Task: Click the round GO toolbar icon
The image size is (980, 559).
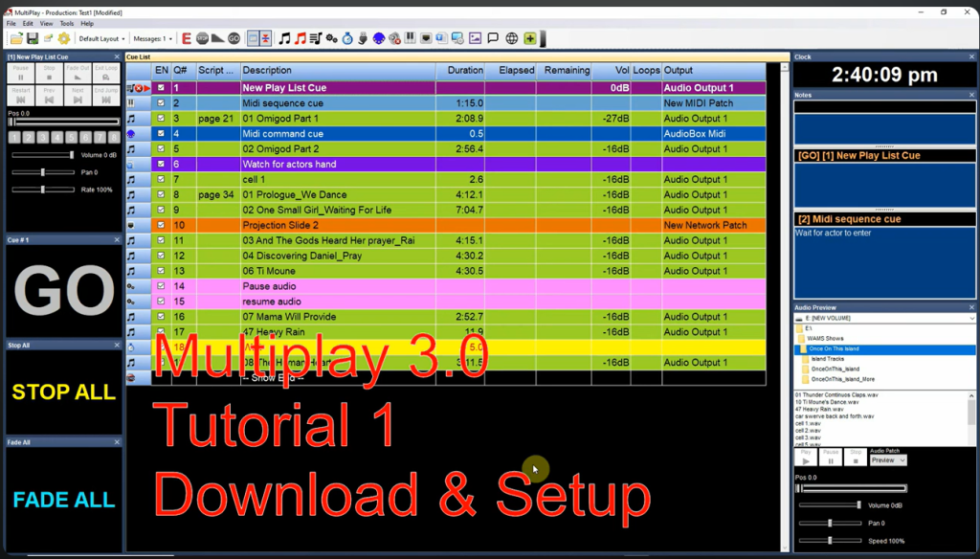Action: [x=234, y=39]
